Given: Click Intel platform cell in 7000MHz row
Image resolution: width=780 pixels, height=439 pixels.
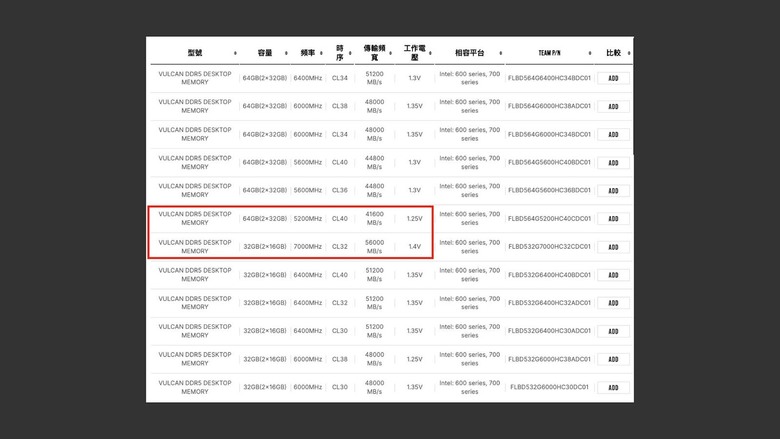Looking at the screenshot, I should pos(470,247).
